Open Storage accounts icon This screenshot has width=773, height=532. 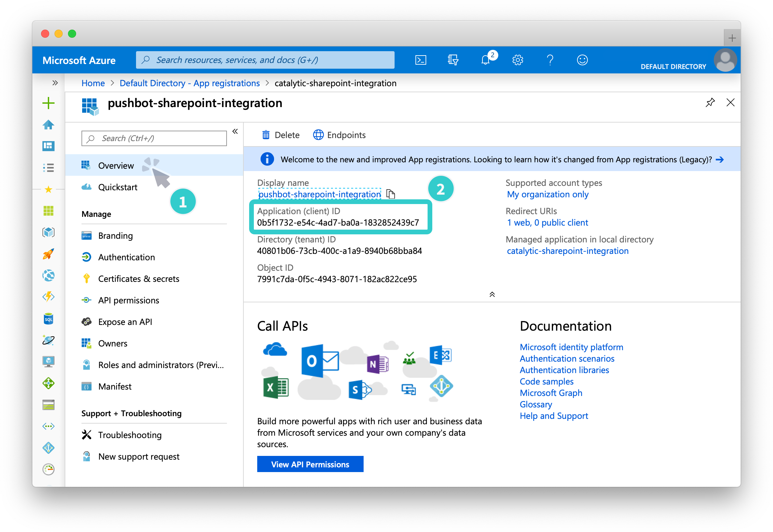pos(48,405)
